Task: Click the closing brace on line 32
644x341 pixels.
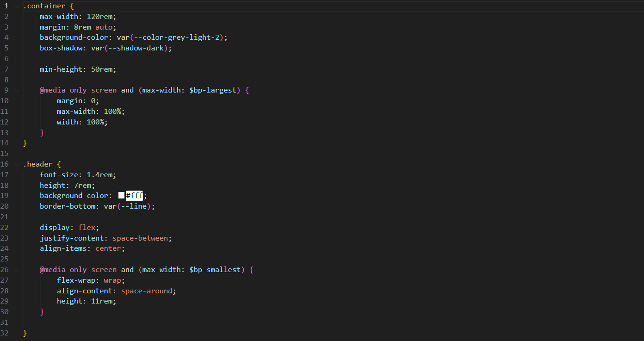Action: [25, 333]
